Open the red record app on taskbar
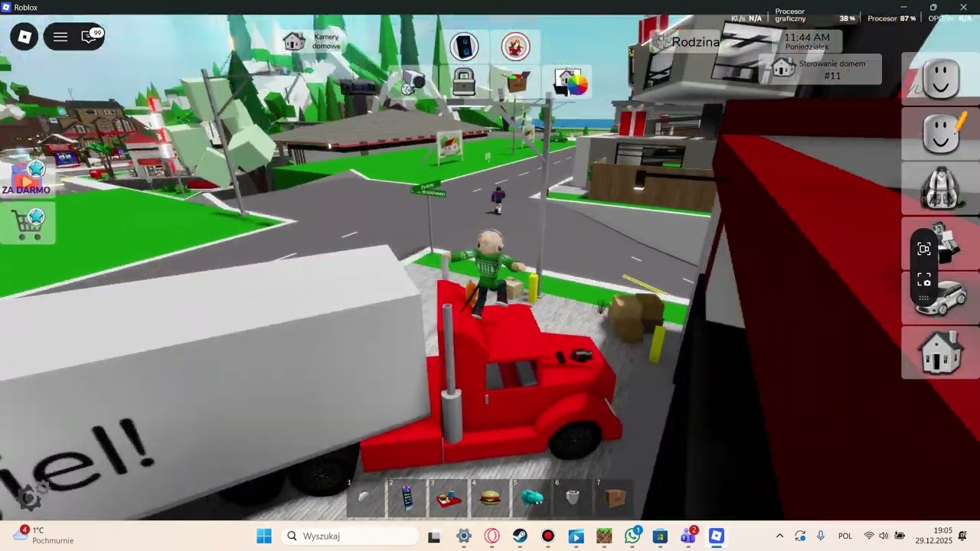980x551 pixels. [548, 536]
